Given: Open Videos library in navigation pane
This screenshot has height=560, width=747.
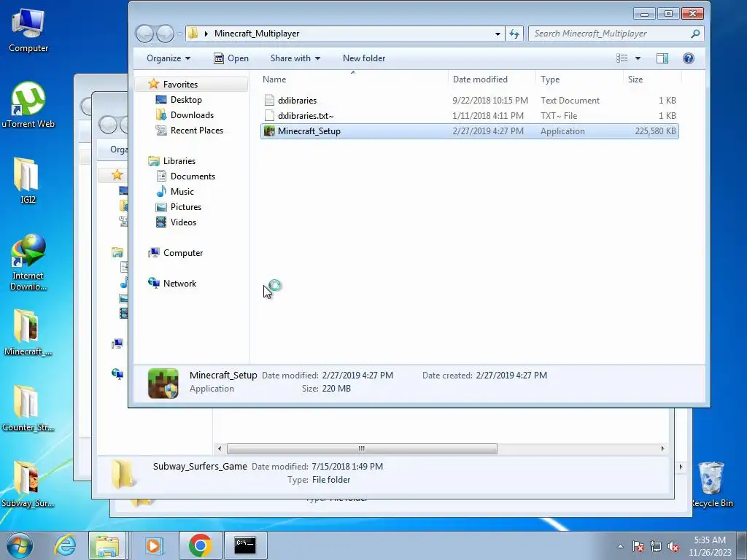Looking at the screenshot, I should point(183,222).
